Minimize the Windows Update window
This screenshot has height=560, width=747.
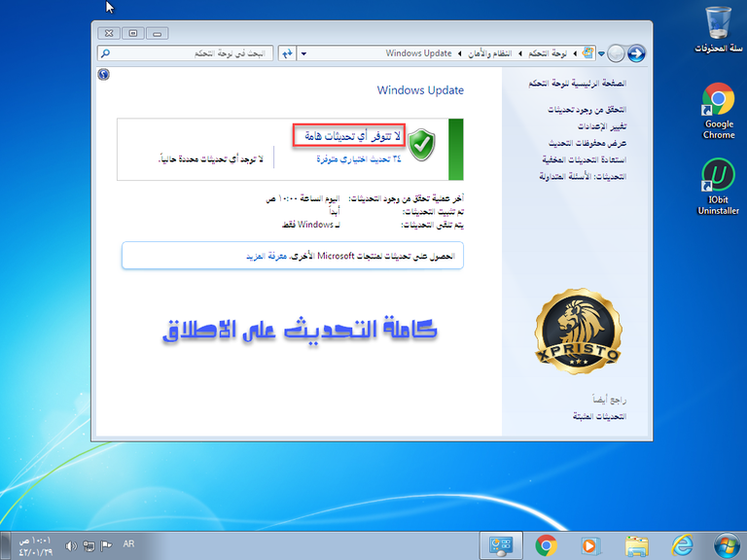tap(158, 33)
